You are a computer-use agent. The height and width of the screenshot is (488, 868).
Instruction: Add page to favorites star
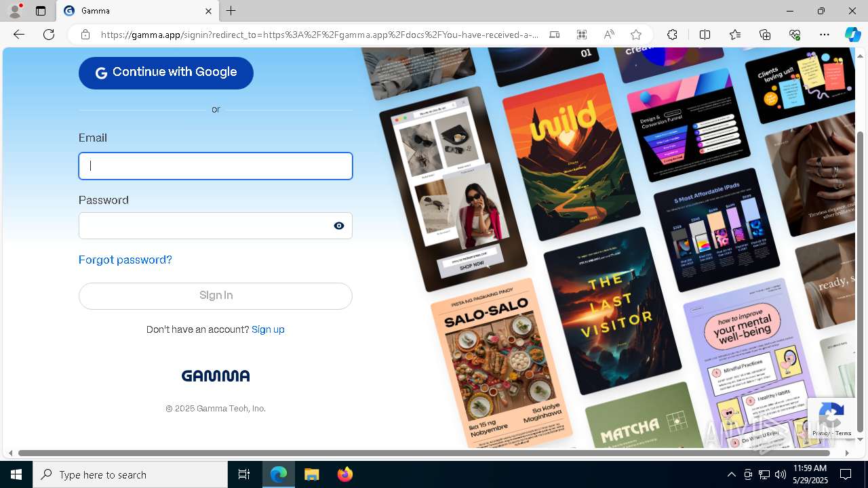pos(636,35)
